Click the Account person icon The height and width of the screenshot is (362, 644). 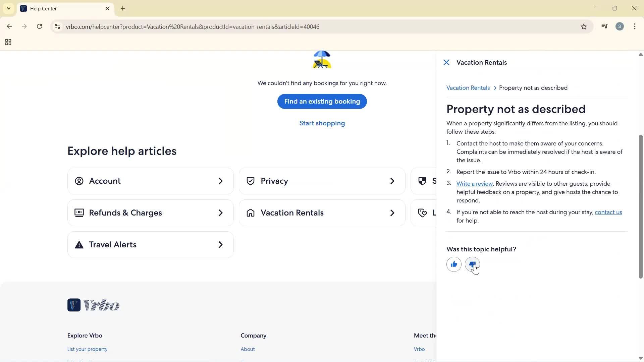point(79,181)
